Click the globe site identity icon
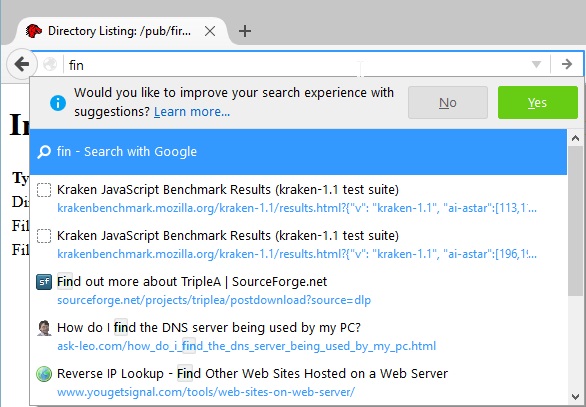This screenshot has width=586, height=407. (50, 64)
